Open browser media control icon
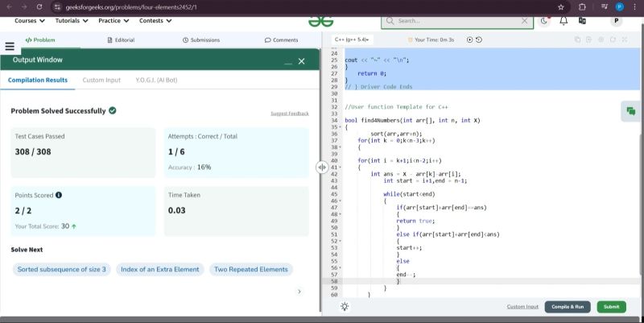This screenshot has width=644, height=323. click(x=604, y=7)
